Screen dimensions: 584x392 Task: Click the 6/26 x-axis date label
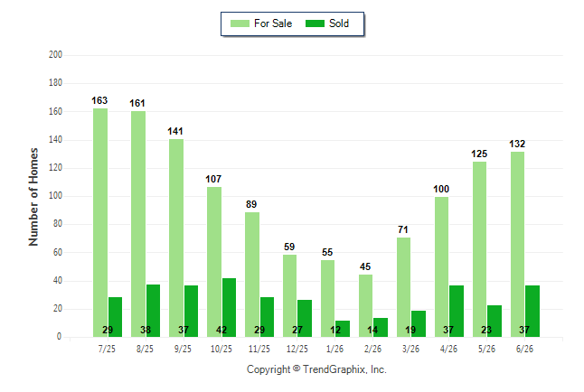524,350
